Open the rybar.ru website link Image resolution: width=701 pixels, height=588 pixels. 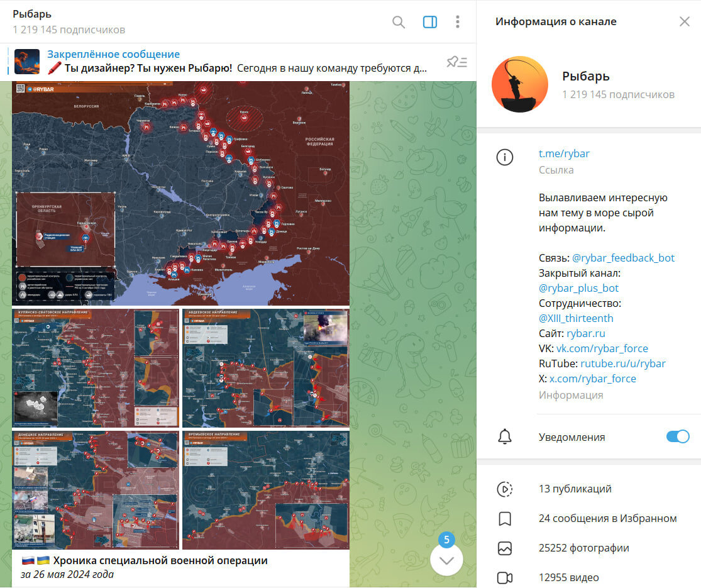586,333
